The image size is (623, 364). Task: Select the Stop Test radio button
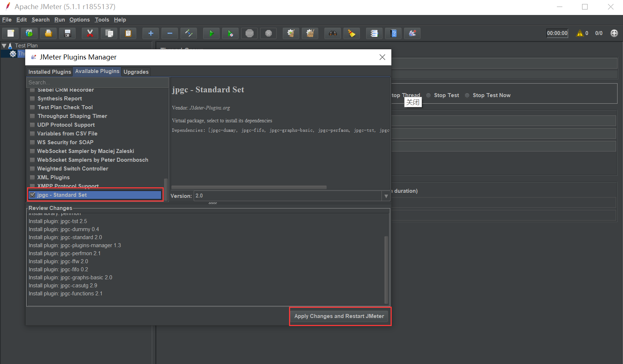(428, 95)
